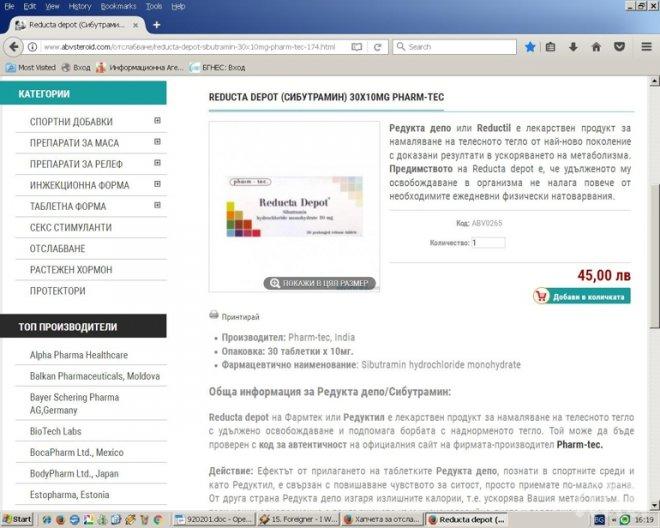Click the browser back arrow button
This screenshot has height=528, width=660.
point(13,46)
